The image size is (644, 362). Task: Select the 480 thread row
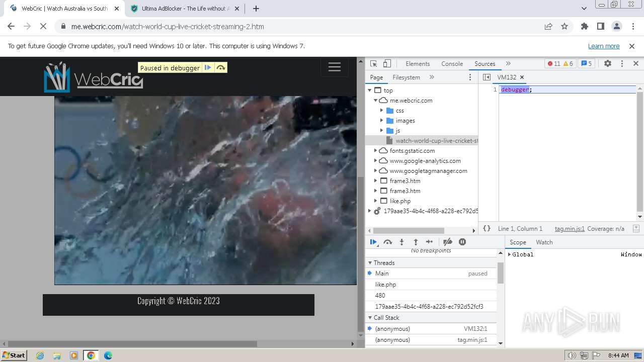coord(431,296)
